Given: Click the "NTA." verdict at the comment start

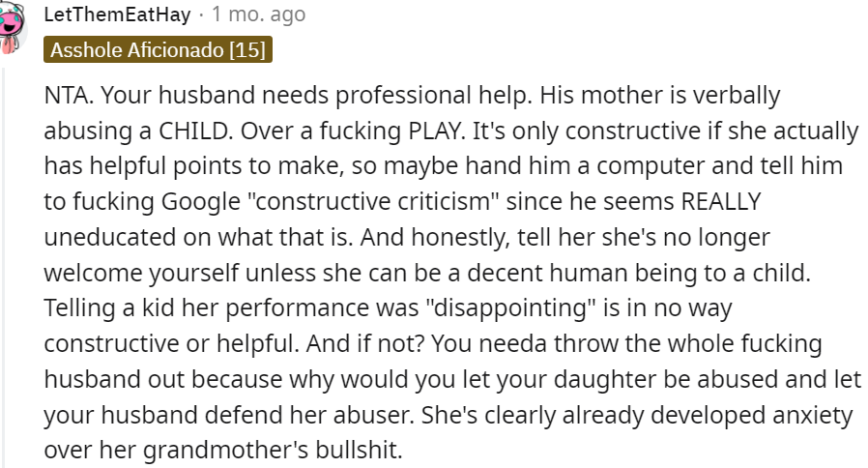Looking at the screenshot, I should click(68, 98).
